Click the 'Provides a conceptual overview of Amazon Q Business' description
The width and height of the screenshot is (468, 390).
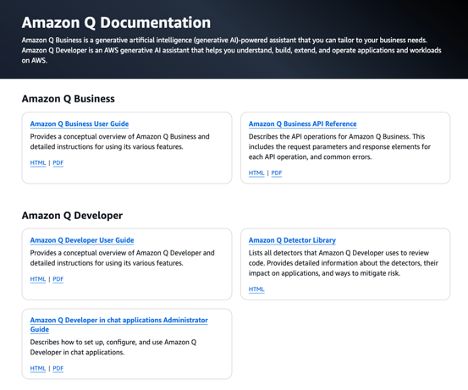[x=120, y=141]
